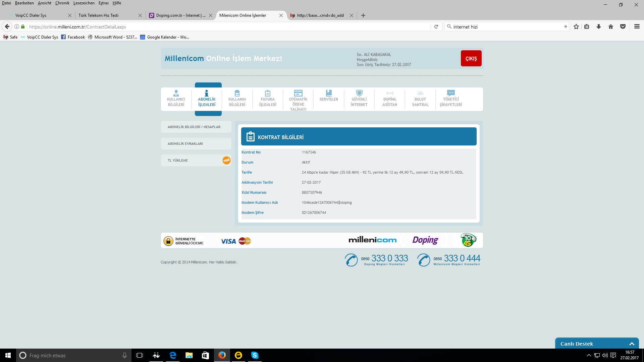Open Bulut Santral cloud icon

[420, 93]
